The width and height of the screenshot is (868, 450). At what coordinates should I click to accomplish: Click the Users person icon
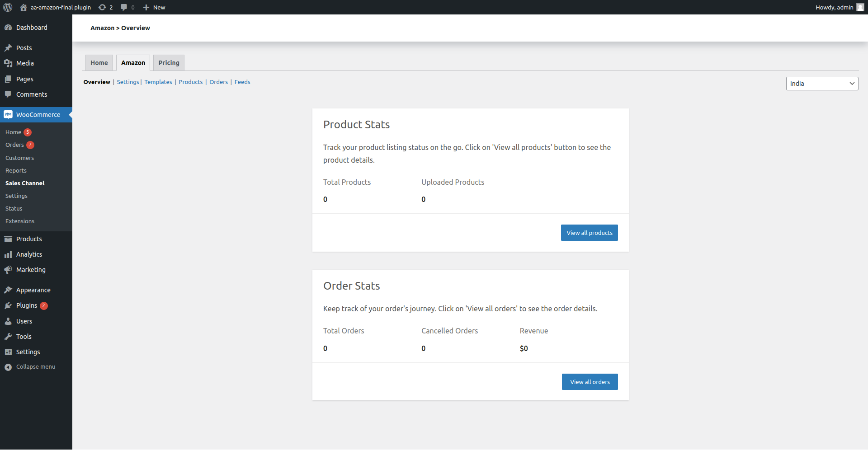click(8, 321)
